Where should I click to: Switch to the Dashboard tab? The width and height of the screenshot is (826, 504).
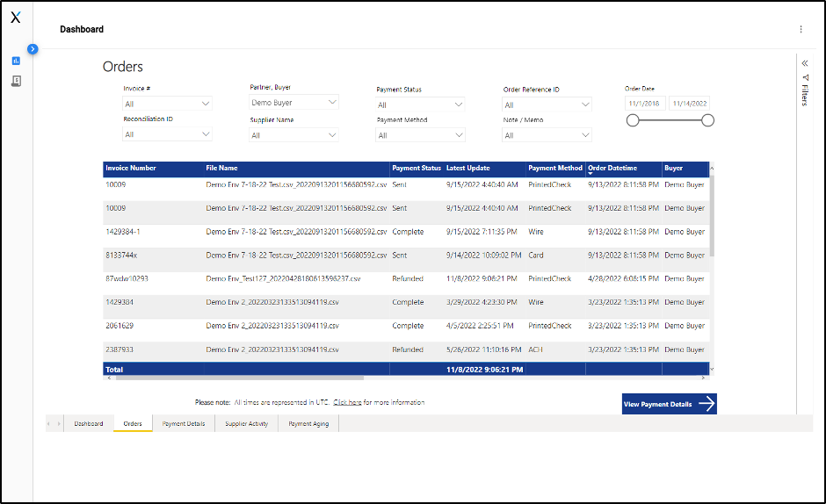(89, 423)
